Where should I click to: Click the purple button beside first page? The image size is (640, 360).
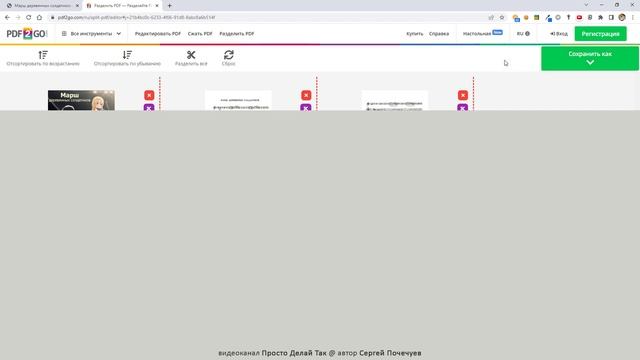pos(149,107)
